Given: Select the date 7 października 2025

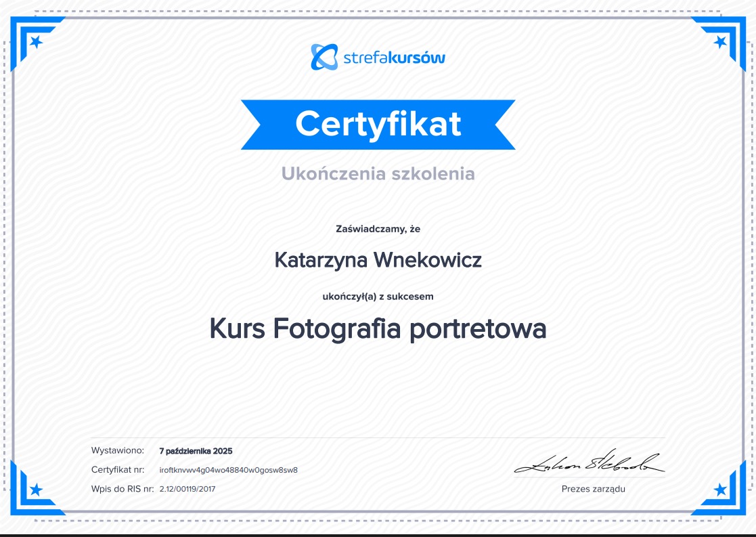Looking at the screenshot, I should click(x=195, y=451).
